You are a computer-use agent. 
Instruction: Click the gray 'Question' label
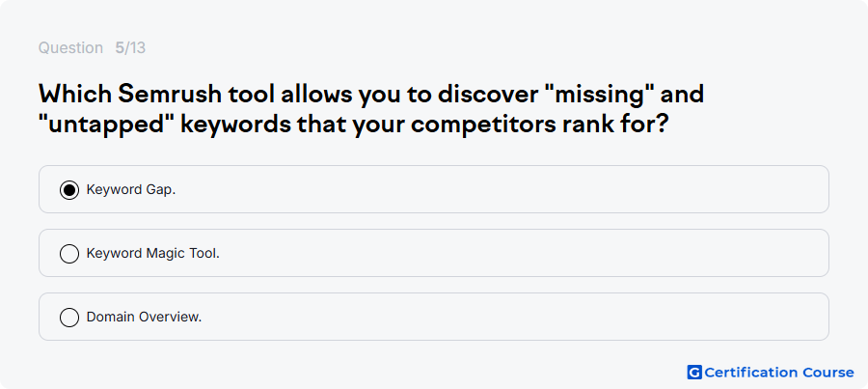click(70, 48)
